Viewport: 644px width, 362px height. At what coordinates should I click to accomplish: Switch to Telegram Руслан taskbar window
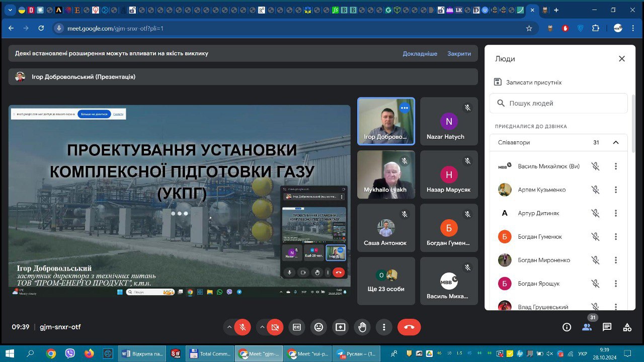point(356,353)
